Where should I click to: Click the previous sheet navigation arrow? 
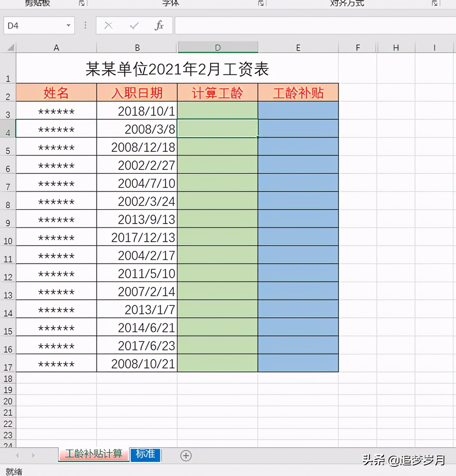[x=17, y=455]
